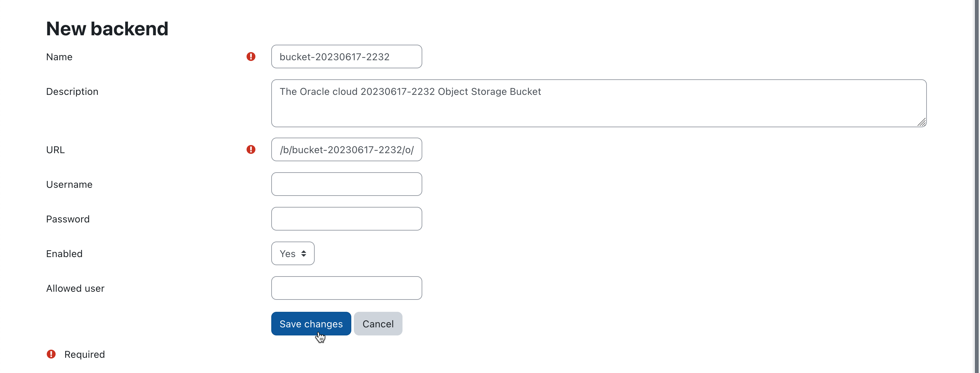This screenshot has width=980, height=373.
Task: Click the Name field label
Action: 59,57
